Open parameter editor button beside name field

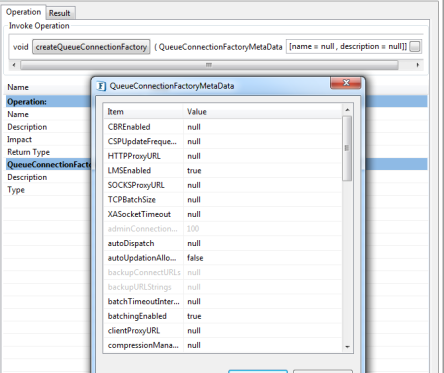click(x=415, y=47)
